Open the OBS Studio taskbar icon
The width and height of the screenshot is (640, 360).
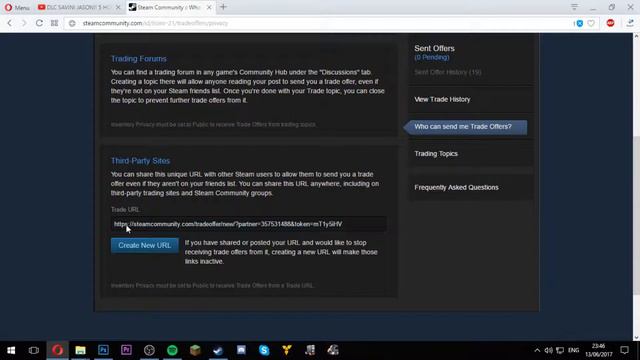coord(149,350)
